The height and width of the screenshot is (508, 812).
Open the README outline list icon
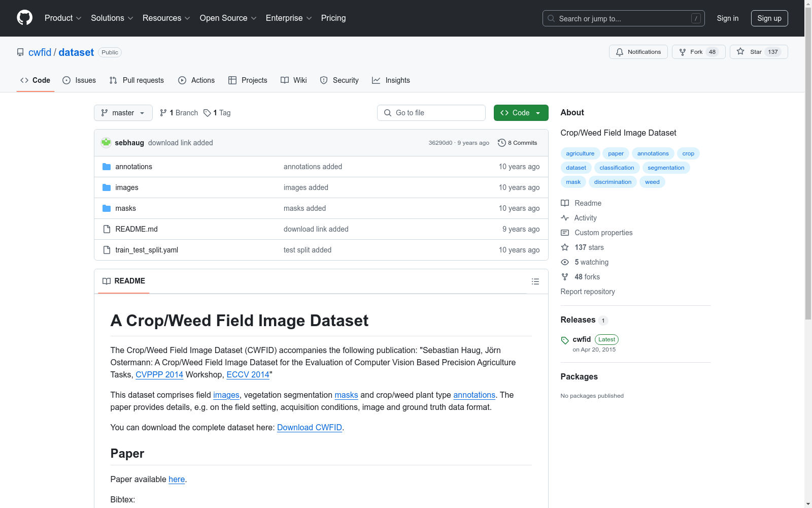click(x=535, y=281)
